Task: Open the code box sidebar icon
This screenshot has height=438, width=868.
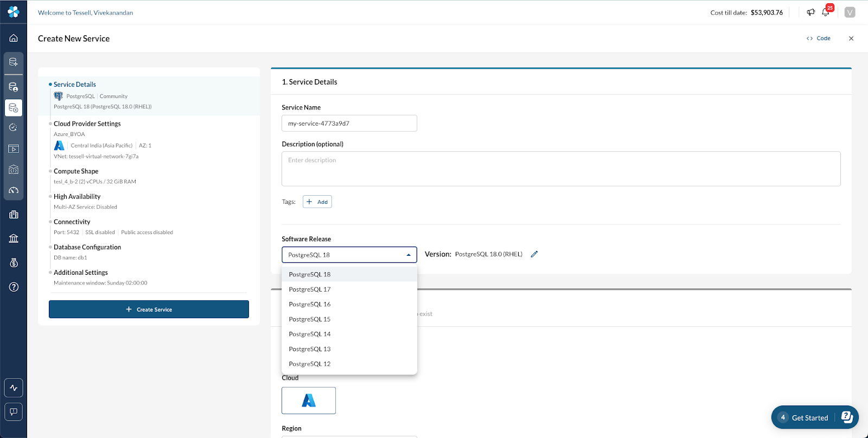Action: click(x=14, y=170)
